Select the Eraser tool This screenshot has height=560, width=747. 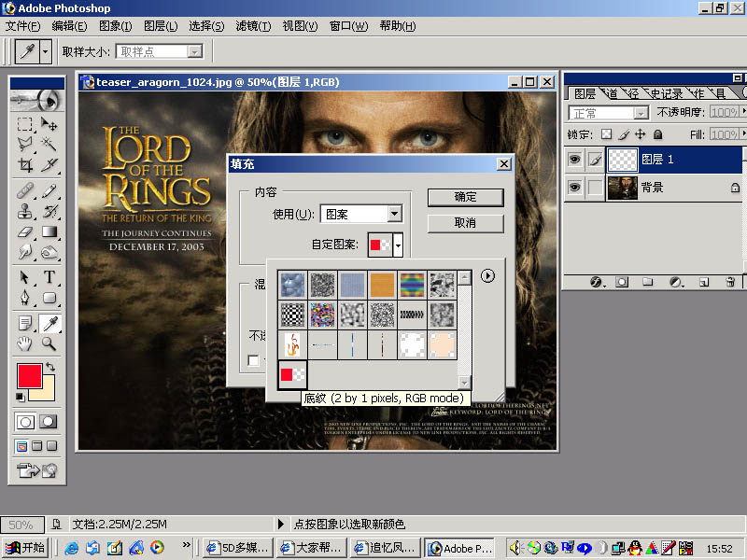click(x=25, y=231)
